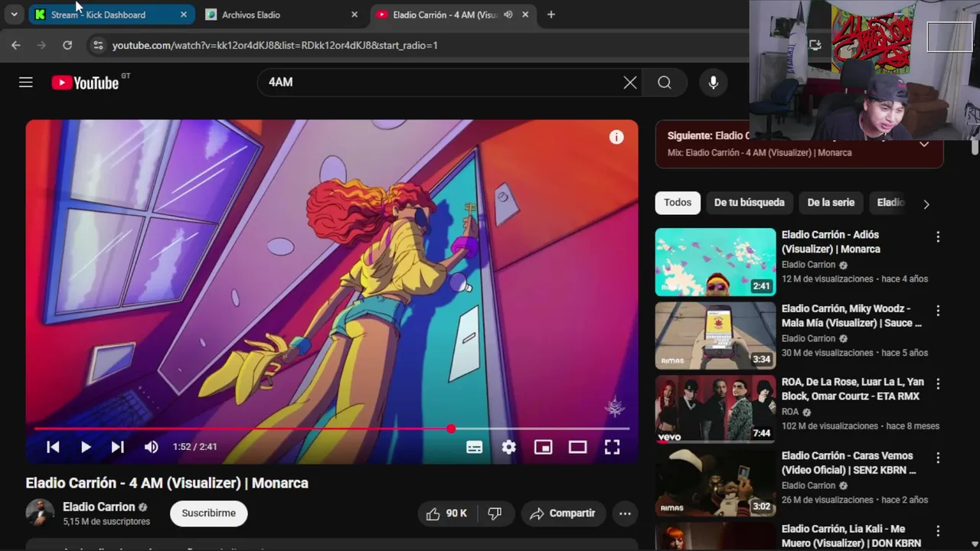This screenshot has height=551, width=980.
Task: Show more filter chips with arrow
Action: click(x=926, y=204)
